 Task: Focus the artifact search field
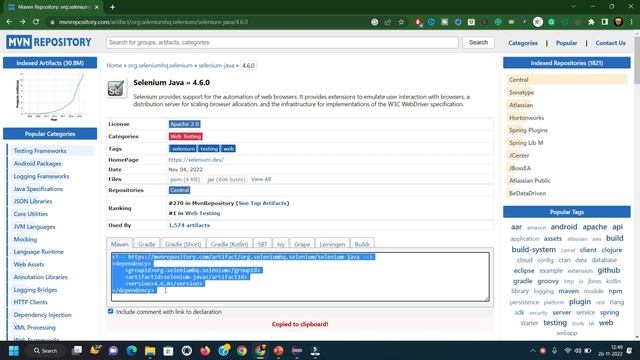(x=282, y=42)
